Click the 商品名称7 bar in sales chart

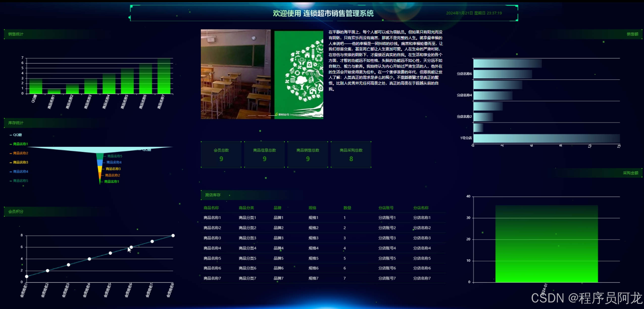pos(164,76)
